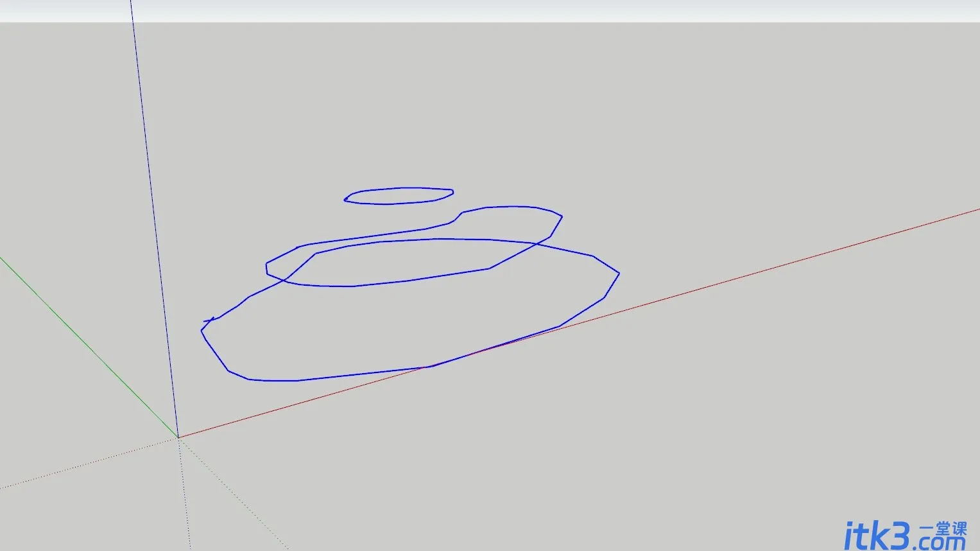Click the solid green axis line
This screenshot has height=551, width=980.
coord(89,347)
